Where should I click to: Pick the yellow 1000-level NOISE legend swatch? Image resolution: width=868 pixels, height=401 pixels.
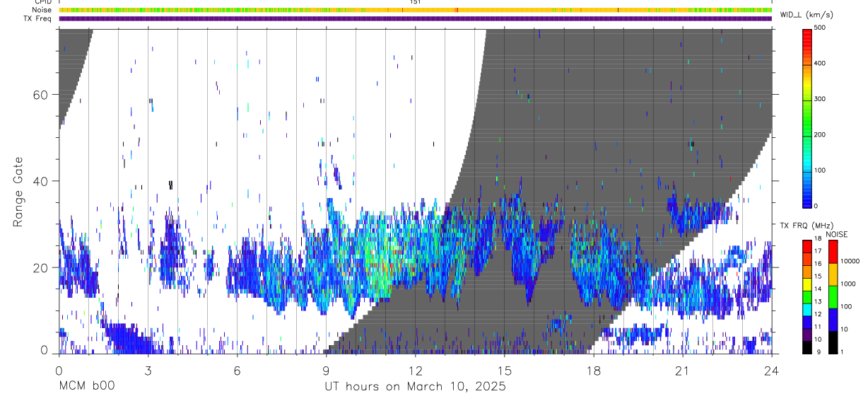click(833, 274)
